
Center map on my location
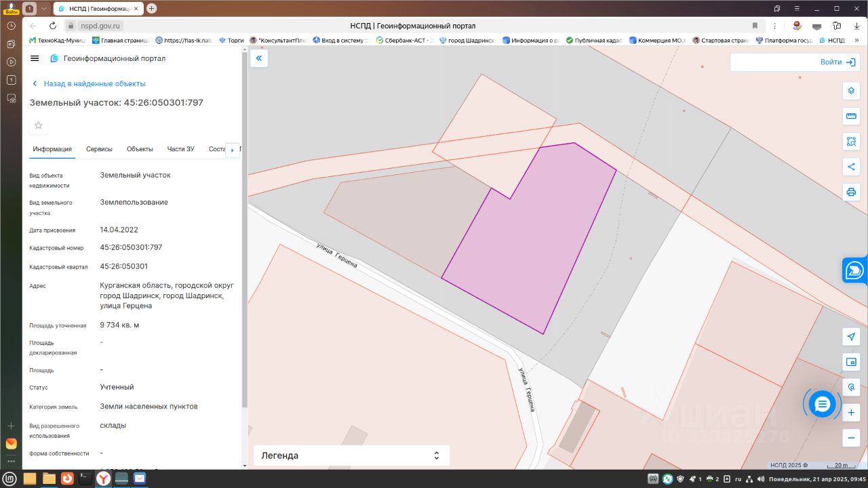click(851, 337)
